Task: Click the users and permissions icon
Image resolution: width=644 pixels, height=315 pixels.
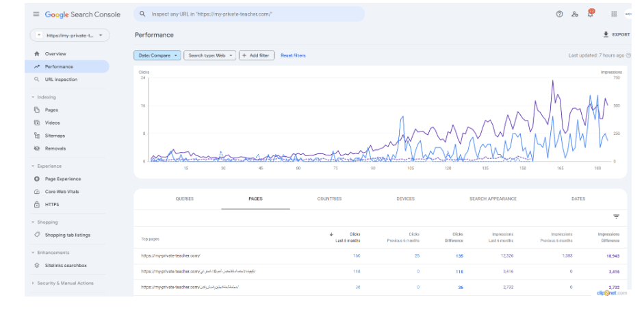Action: click(x=575, y=14)
